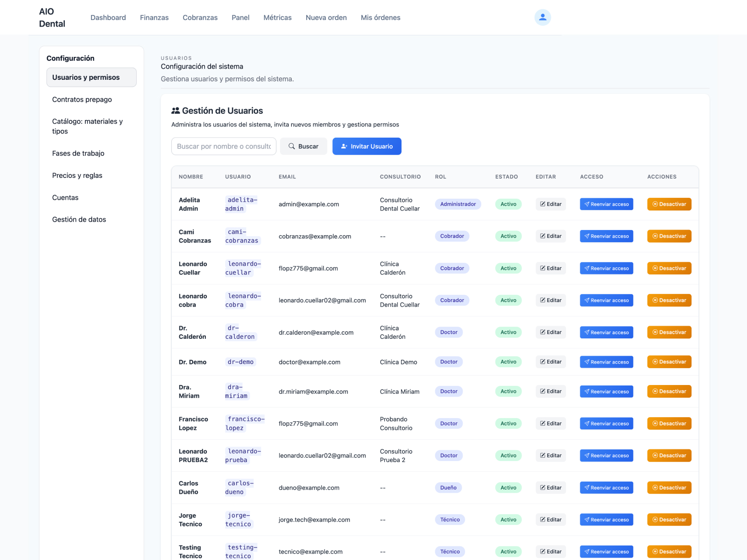Screen dimensions: 747x560
Task: Click the paper-plane resend icon for Dra. Miriam
Action: pyautogui.click(x=586, y=391)
